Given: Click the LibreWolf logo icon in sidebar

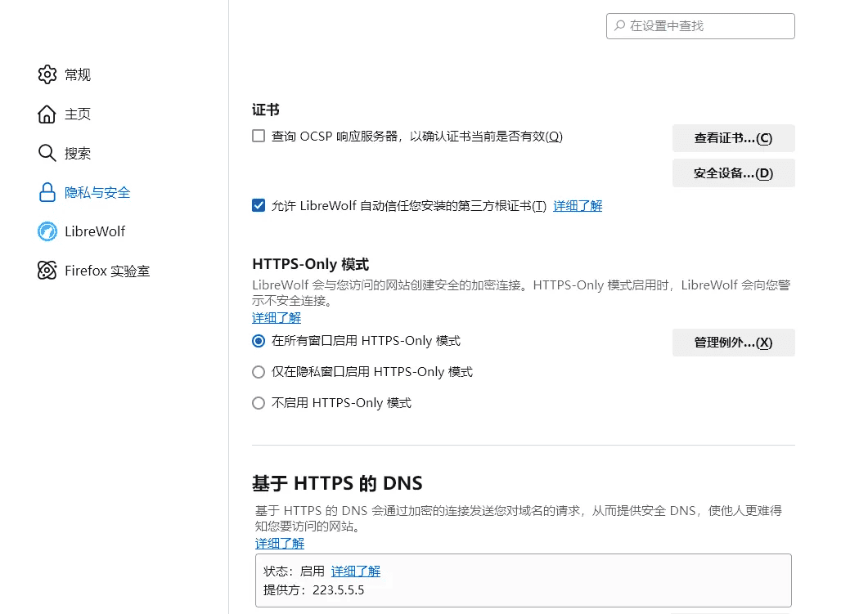Looking at the screenshot, I should click(47, 231).
